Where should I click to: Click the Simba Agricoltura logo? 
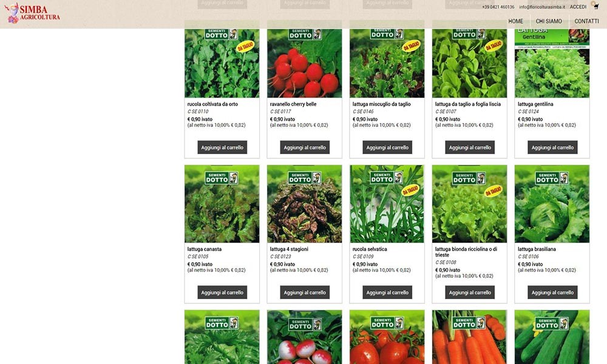click(x=32, y=13)
